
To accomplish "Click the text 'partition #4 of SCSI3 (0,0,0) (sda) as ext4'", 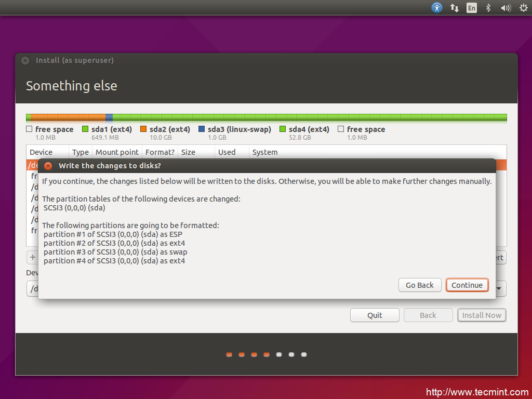I will tap(114, 261).
